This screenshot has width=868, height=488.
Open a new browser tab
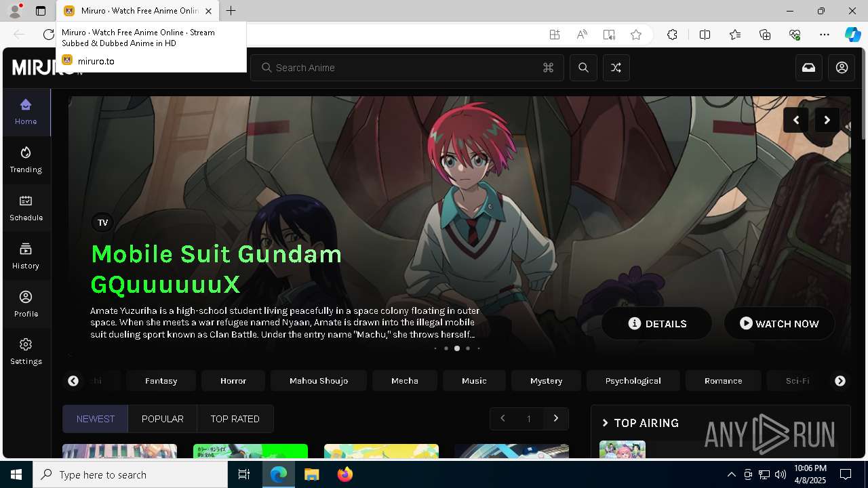pos(231,11)
